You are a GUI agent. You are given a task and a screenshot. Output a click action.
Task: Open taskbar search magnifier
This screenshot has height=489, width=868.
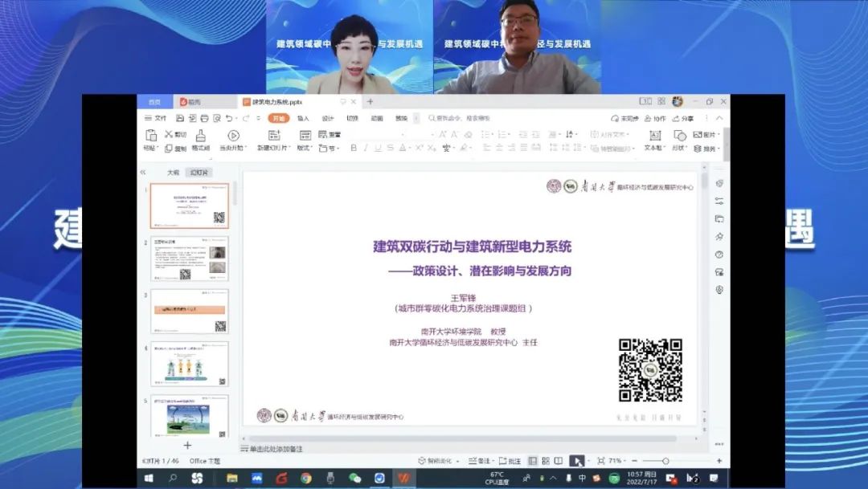pos(173,479)
